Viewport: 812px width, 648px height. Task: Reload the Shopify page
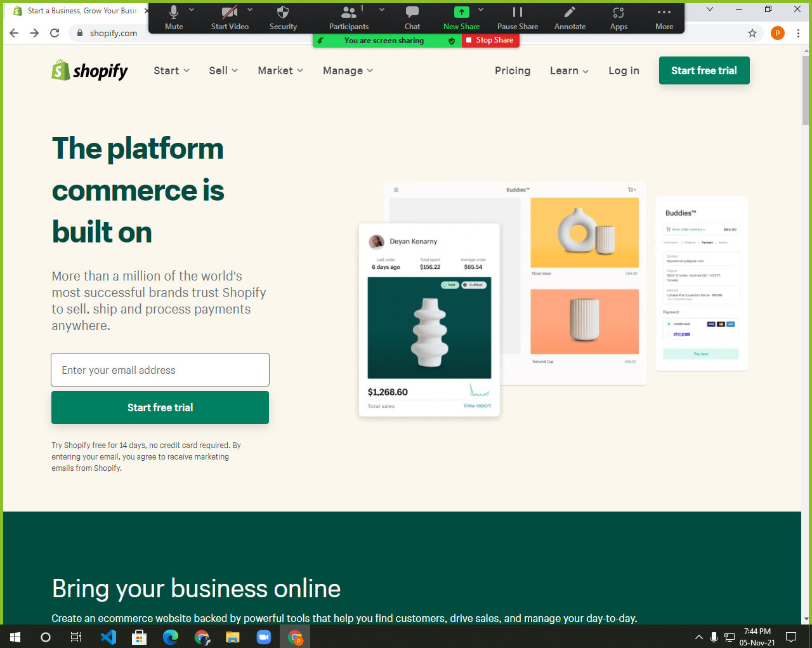(55, 33)
